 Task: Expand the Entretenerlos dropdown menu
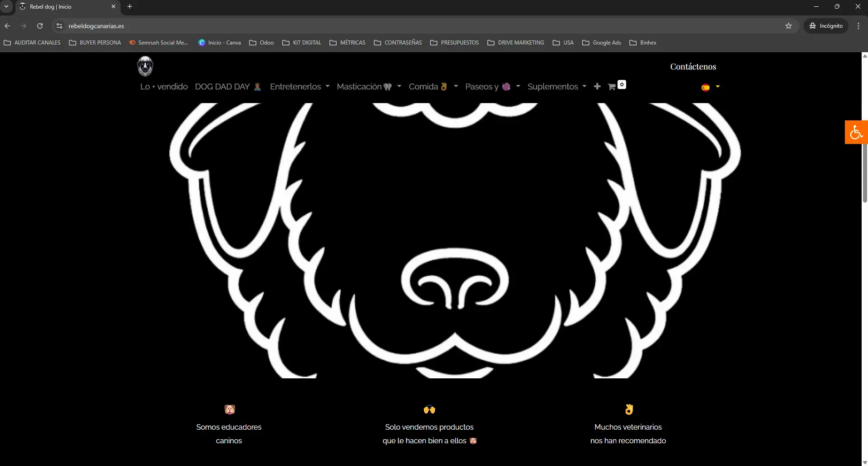pyautogui.click(x=299, y=87)
